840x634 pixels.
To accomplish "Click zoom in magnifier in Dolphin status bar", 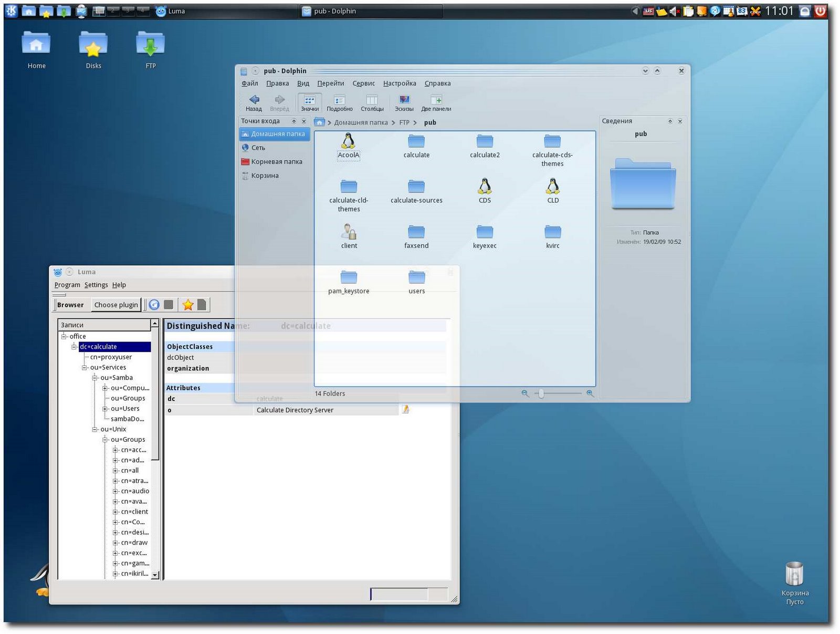I will click(x=590, y=393).
